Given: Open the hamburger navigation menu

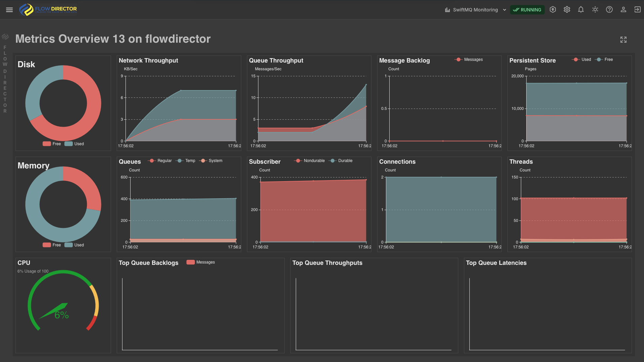Looking at the screenshot, I should pos(9,10).
